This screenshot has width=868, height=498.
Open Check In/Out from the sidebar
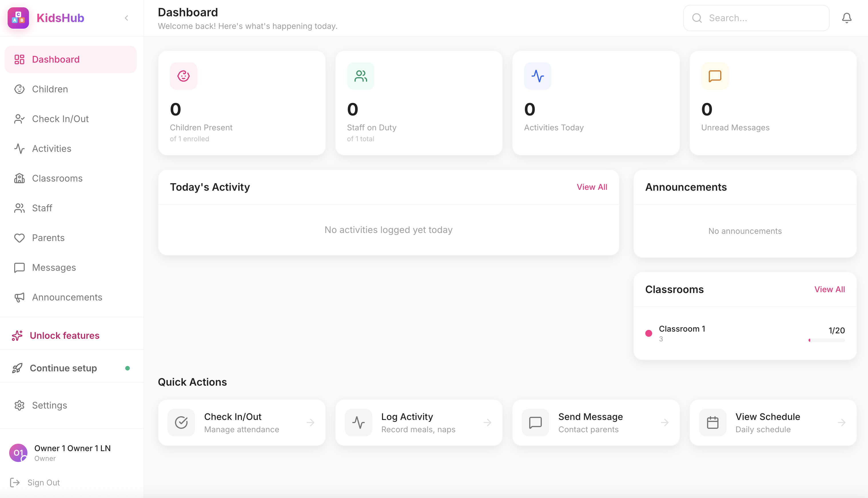(x=70, y=119)
